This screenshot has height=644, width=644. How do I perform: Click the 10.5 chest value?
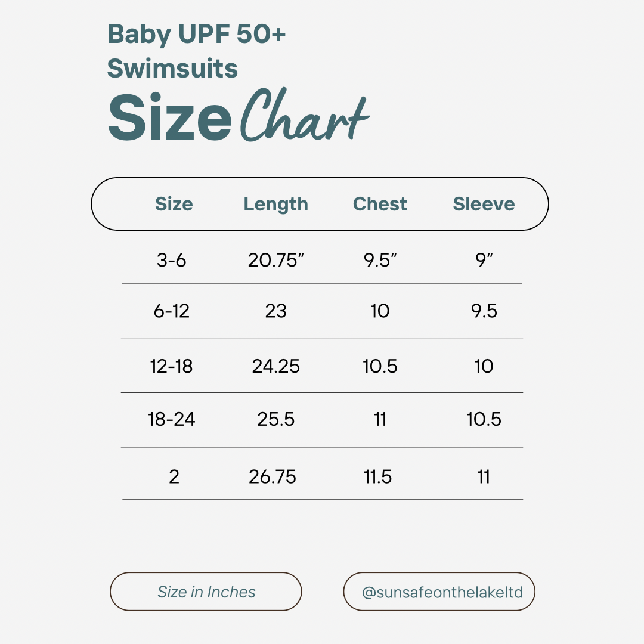click(x=380, y=366)
